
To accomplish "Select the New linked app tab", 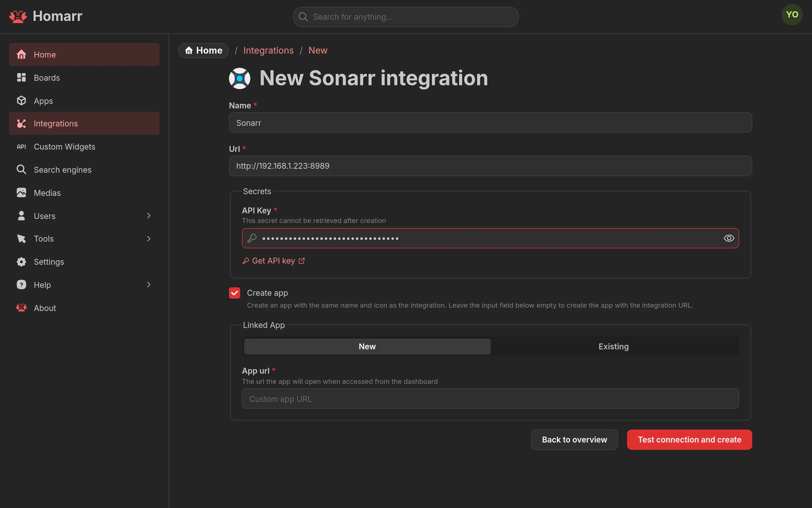I will (367, 346).
